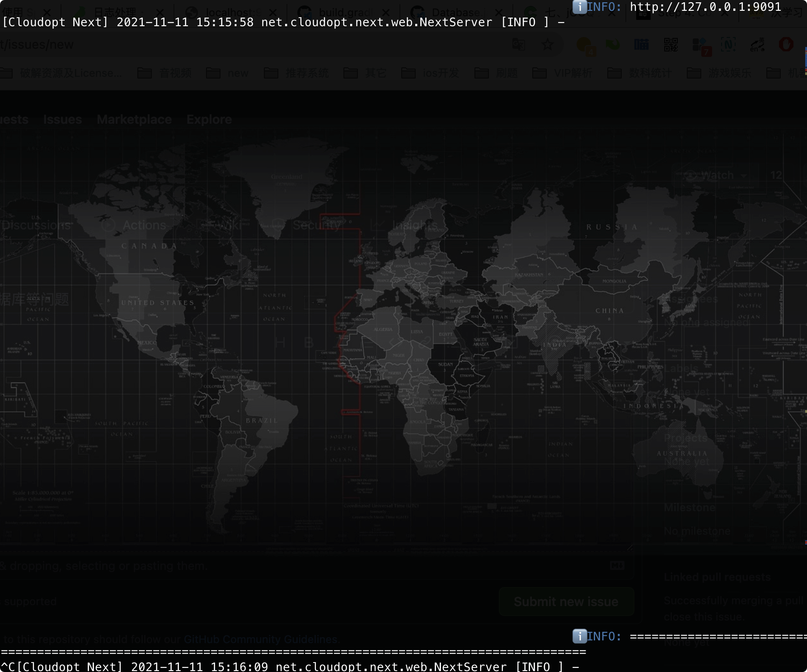
Task: Open the Database tab in the browser behind
Action: [x=455, y=13]
